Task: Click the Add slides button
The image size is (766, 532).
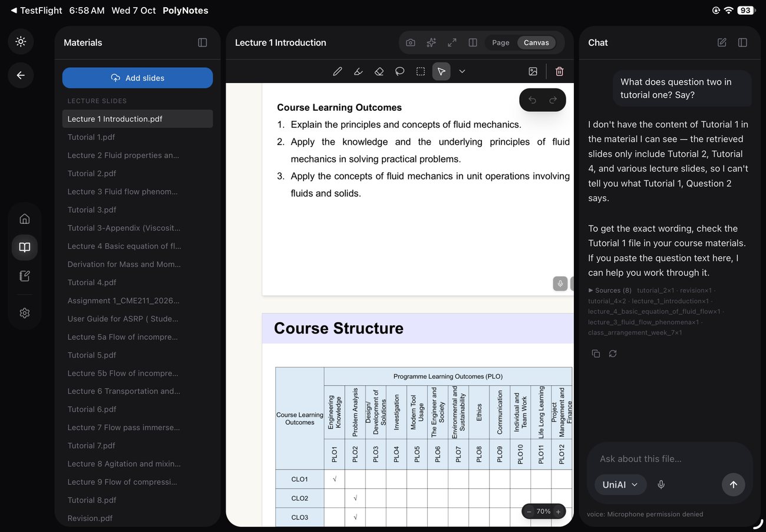Action: click(137, 78)
